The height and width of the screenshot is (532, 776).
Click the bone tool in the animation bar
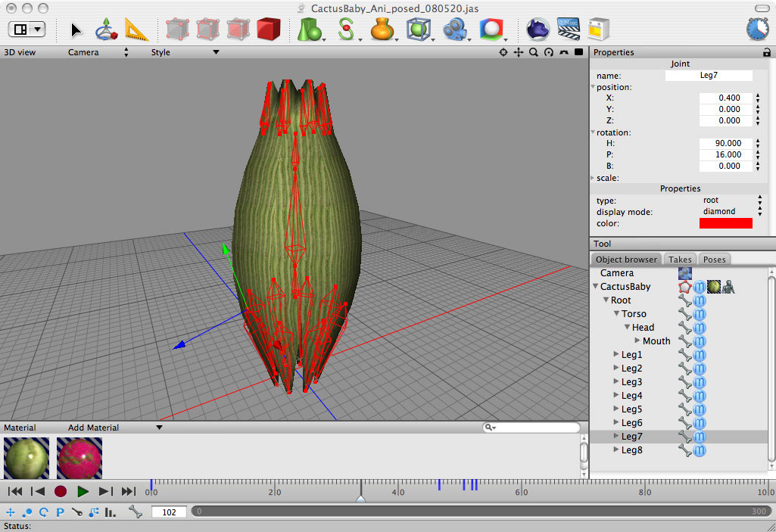click(x=135, y=512)
